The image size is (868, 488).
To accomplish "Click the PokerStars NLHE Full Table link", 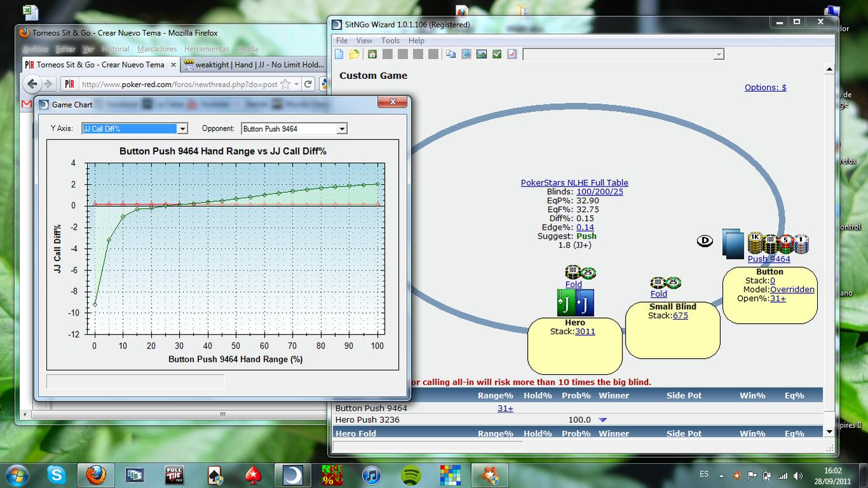I will [574, 183].
